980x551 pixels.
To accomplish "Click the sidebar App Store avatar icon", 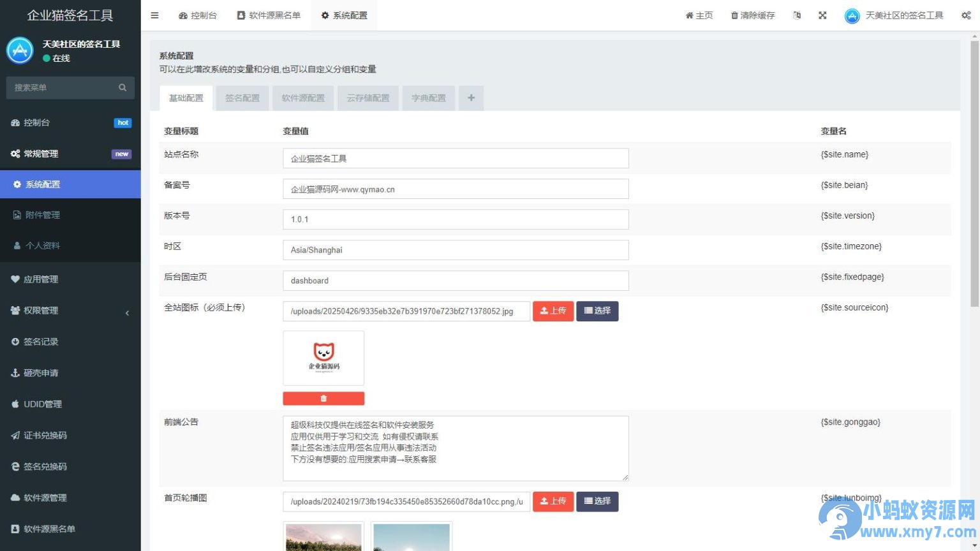I will 20,50.
